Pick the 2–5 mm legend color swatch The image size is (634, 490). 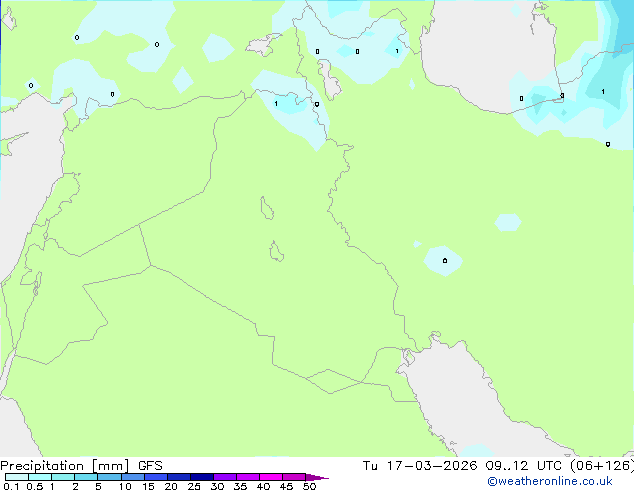[x=86, y=477]
